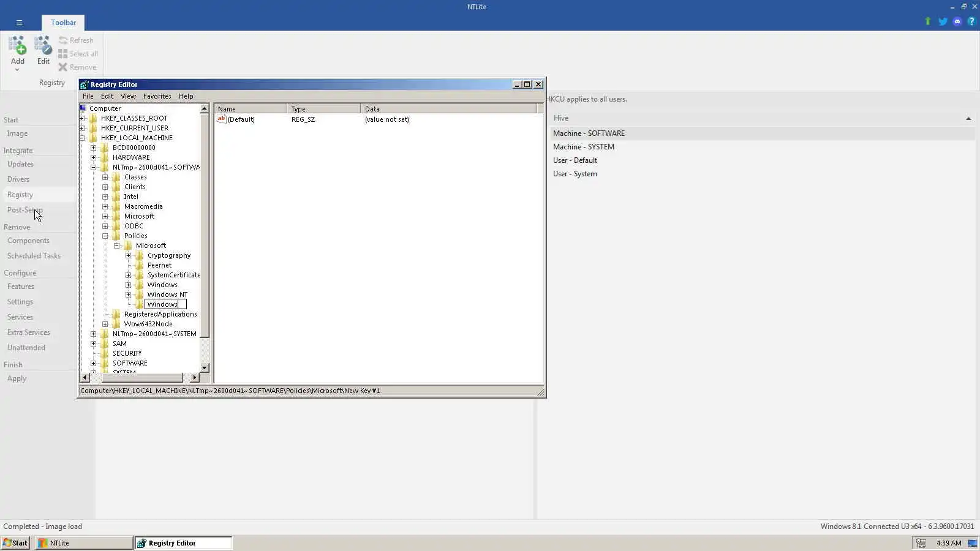980x551 pixels.
Task: Expand the SAM key
Action: point(94,343)
